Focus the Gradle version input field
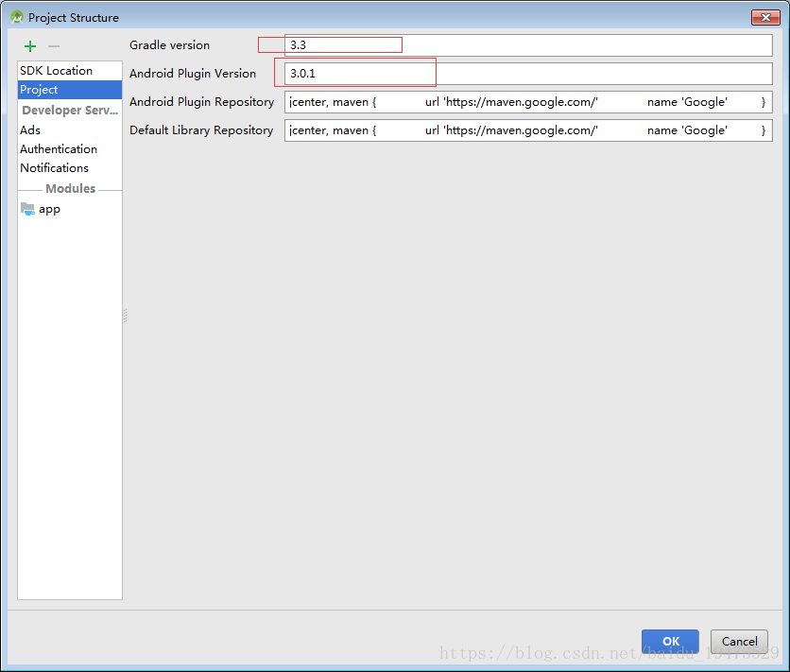 527,45
